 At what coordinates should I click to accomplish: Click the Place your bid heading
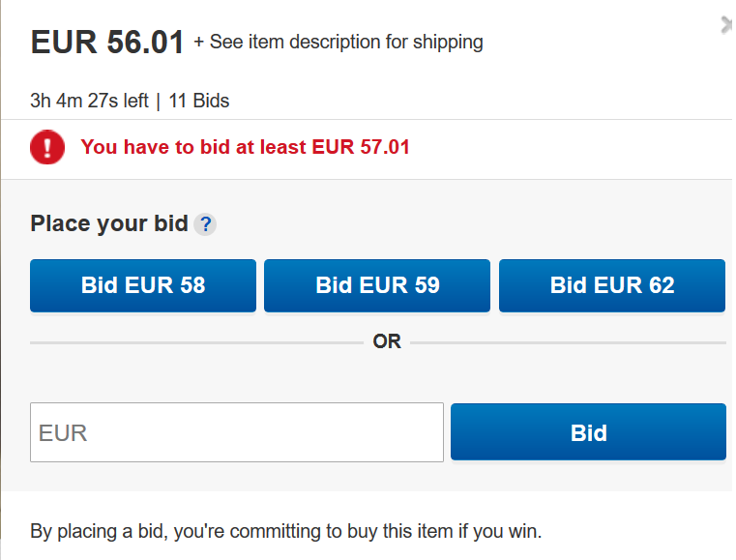[x=109, y=223]
